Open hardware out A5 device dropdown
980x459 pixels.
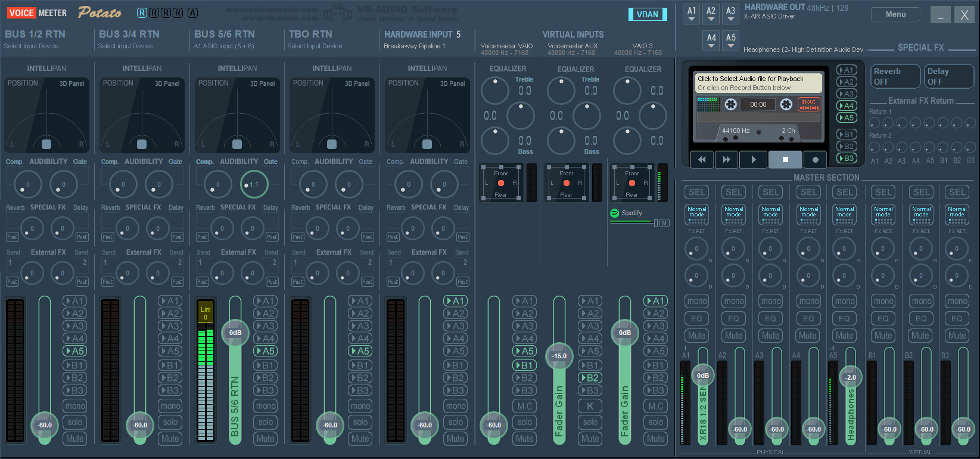pos(731,41)
